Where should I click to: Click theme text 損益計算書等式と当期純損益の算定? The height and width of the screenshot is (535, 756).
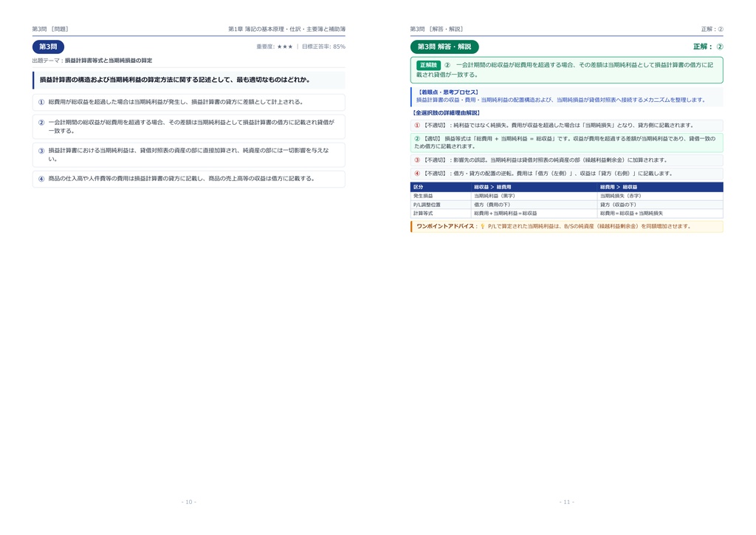click(x=109, y=61)
